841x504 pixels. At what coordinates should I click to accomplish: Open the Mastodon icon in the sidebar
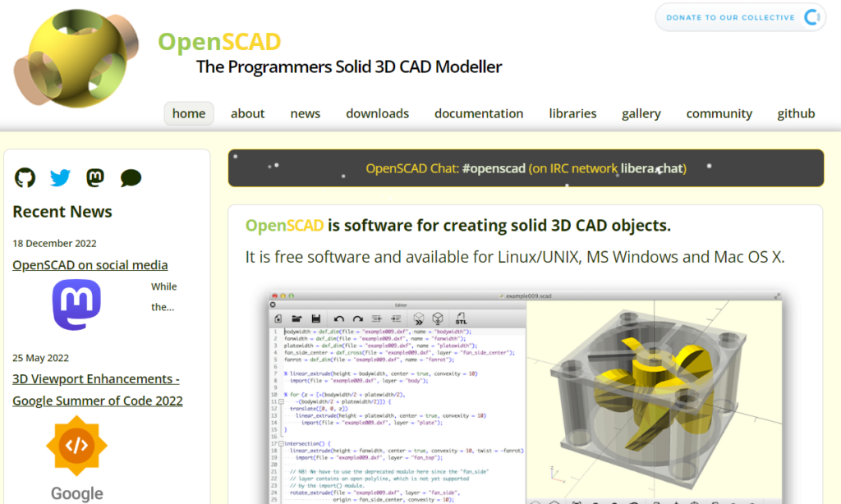click(95, 177)
